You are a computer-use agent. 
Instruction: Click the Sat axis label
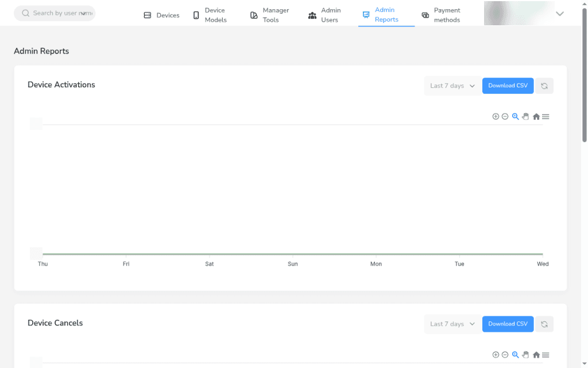(x=209, y=264)
